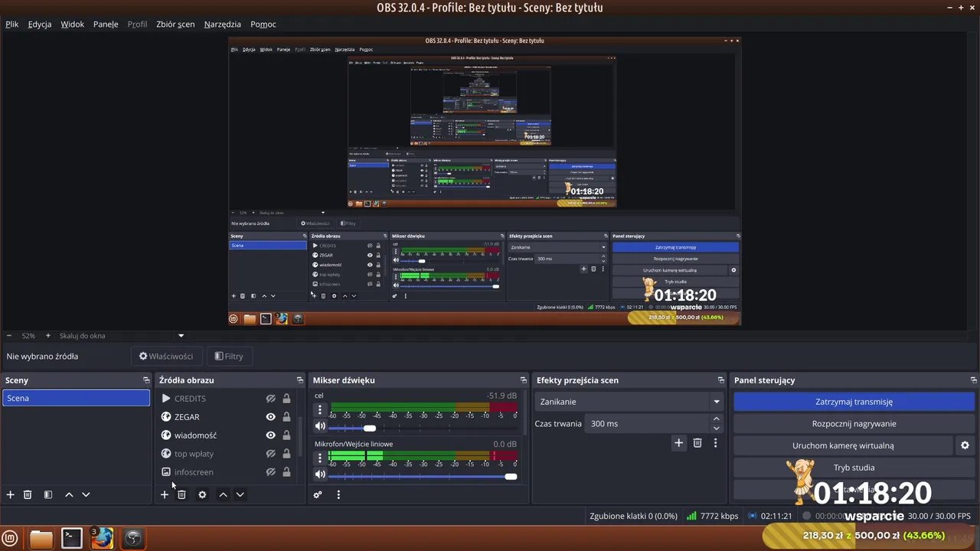Undock the Źródła obrazu panel
This screenshot has height=551, width=980.
(300, 380)
